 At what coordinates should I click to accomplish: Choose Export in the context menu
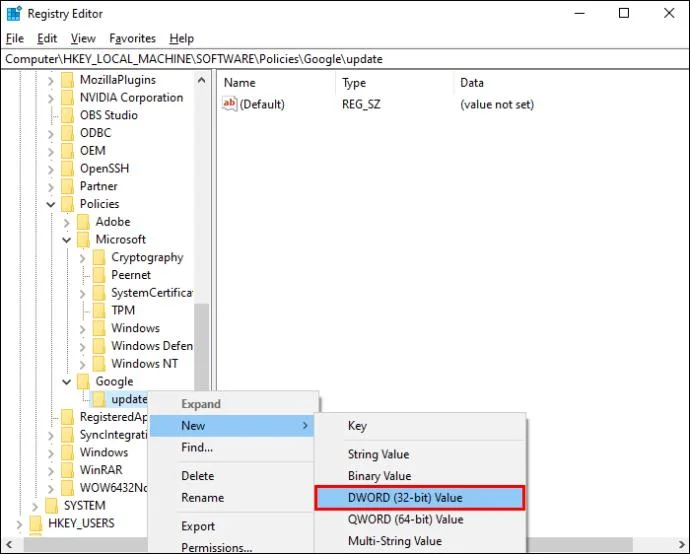pyautogui.click(x=232, y=526)
